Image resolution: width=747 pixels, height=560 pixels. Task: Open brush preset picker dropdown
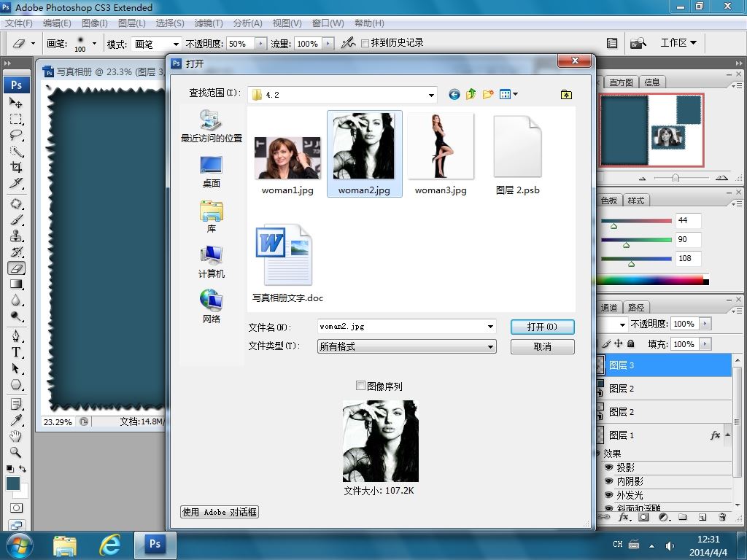pyautogui.click(x=94, y=43)
